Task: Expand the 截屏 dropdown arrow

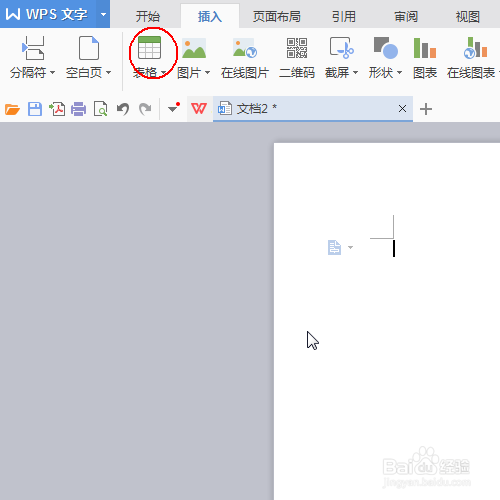Action: tap(355, 72)
